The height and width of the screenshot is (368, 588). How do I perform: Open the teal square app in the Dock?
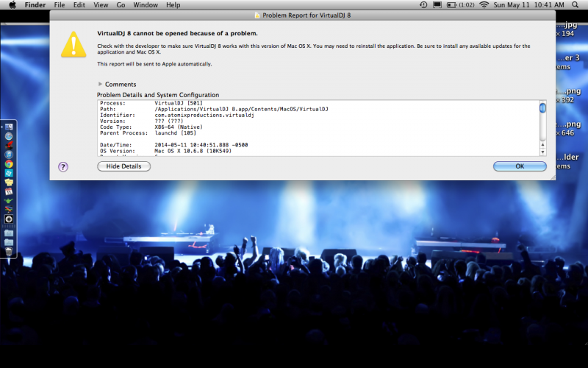point(9,173)
